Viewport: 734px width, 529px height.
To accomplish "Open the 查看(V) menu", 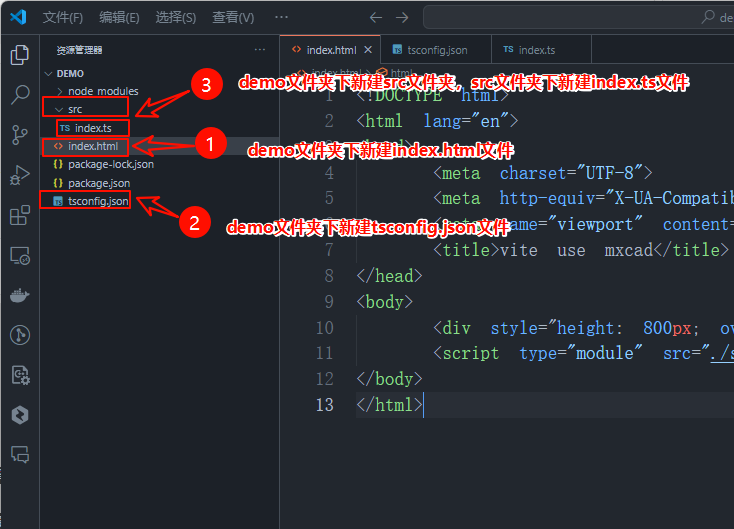I will [x=233, y=17].
